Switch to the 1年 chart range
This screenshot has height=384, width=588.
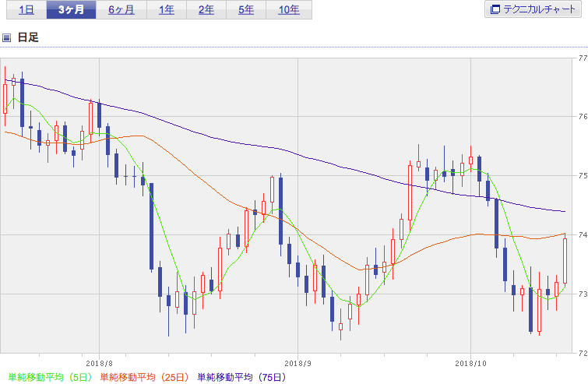pos(167,10)
